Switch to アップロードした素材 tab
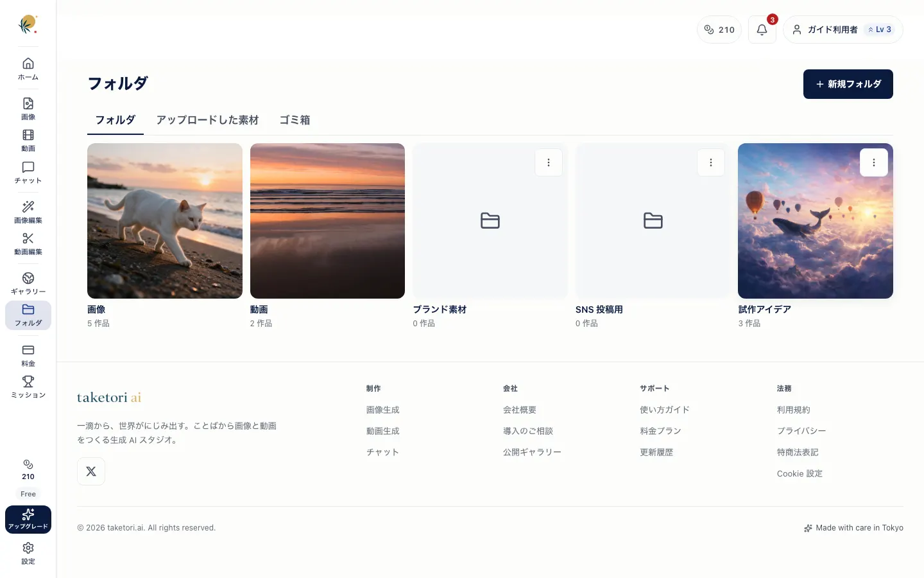924x578 pixels. click(x=207, y=120)
